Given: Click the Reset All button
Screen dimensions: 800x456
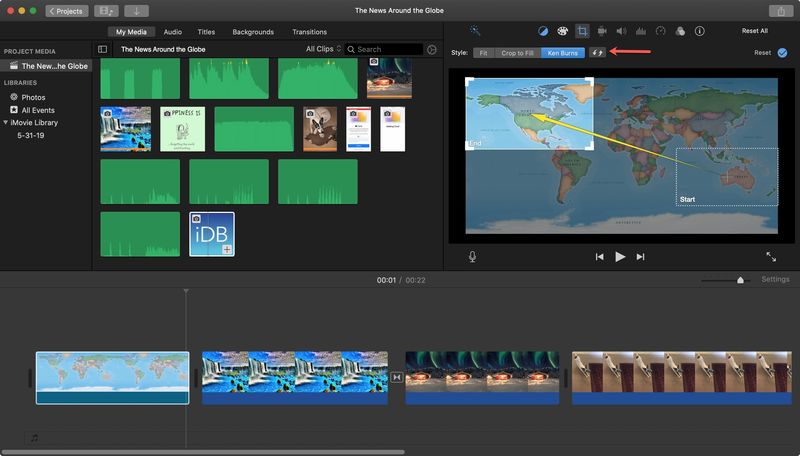Looking at the screenshot, I should pos(755,31).
